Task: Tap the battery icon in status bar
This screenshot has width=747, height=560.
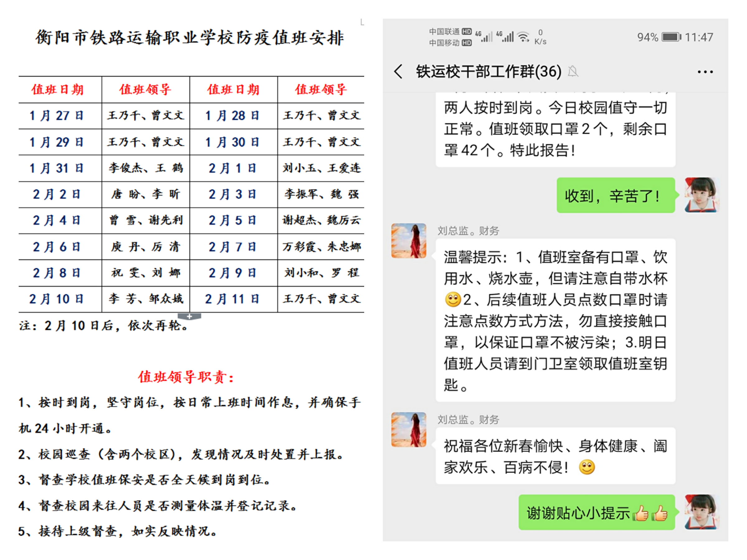Action: point(671,37)
